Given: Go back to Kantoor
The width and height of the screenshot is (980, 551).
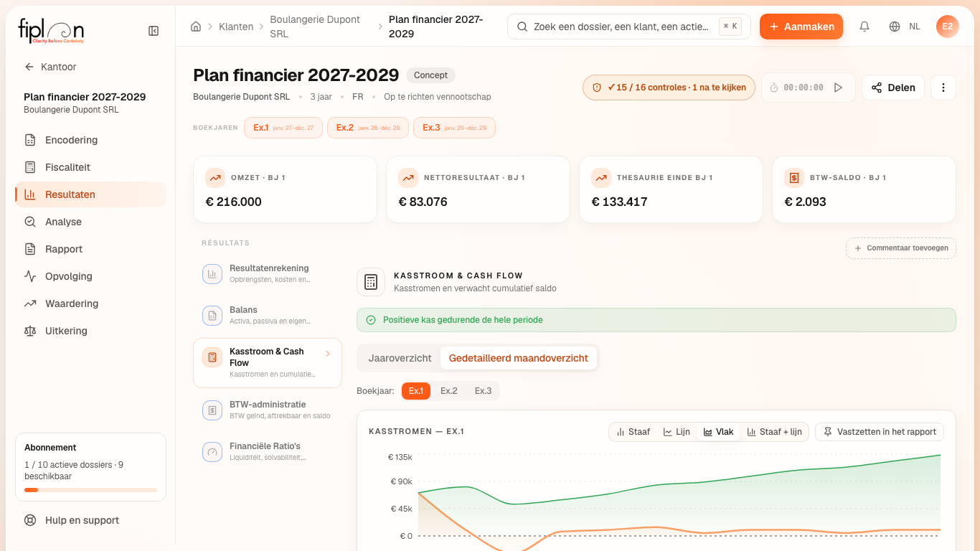Looking at the screenshot, I should (50, 67).
